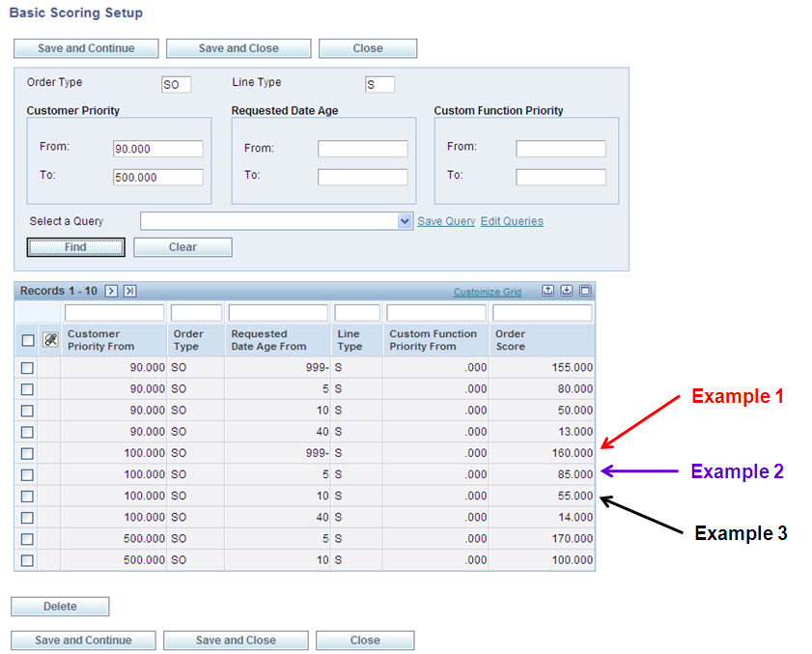812x654 pixels.
Task: Click the Requested Date Age To field
Action: [362, 177]
